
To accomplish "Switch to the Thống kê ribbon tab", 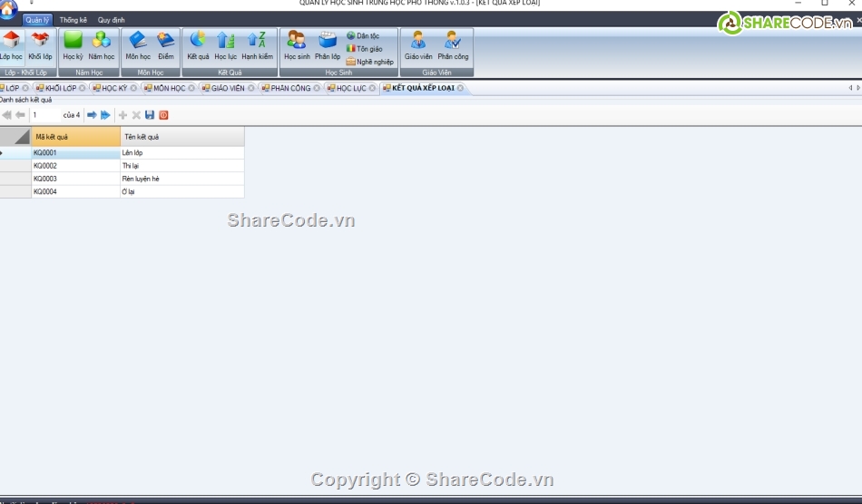I will (x=73, y=20).
